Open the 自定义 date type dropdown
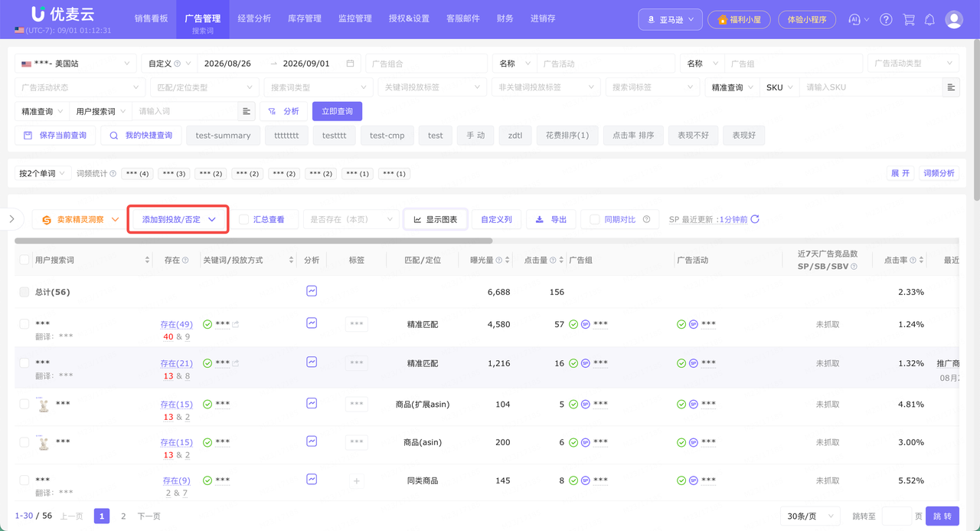This screenshot has width=980, height=531. tap(169, 64)
